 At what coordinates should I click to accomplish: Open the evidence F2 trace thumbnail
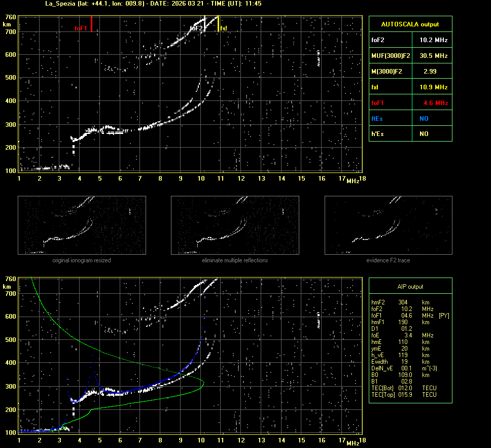(388, 225)
